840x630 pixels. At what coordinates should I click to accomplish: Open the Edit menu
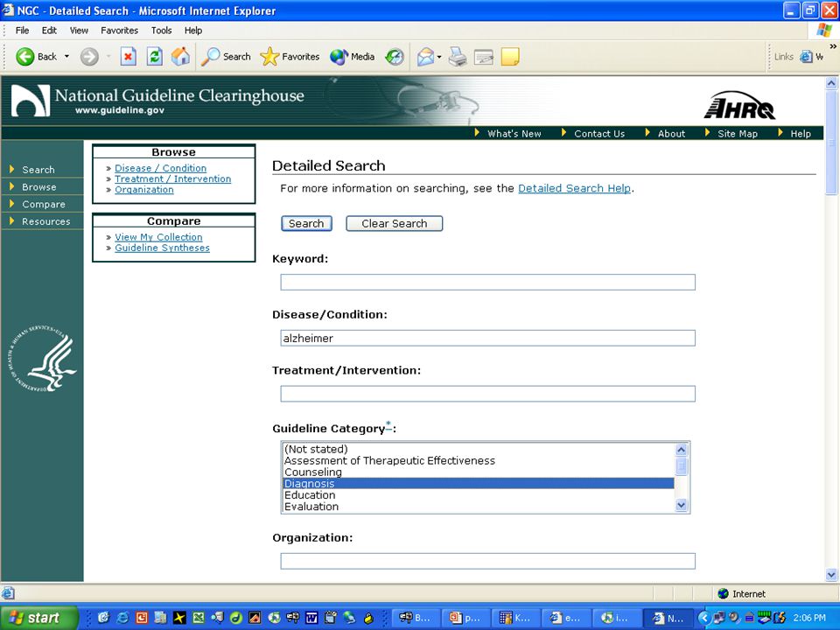click(49, 31)
